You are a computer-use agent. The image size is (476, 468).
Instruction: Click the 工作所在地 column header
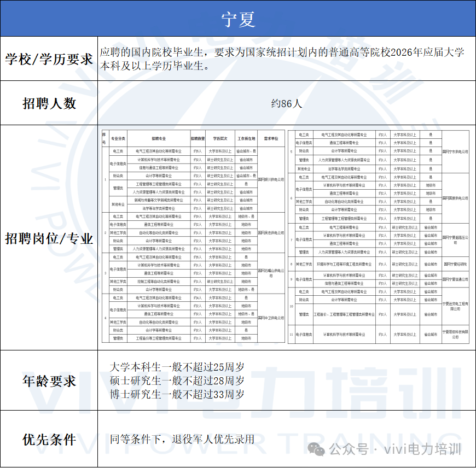[246, 139]
